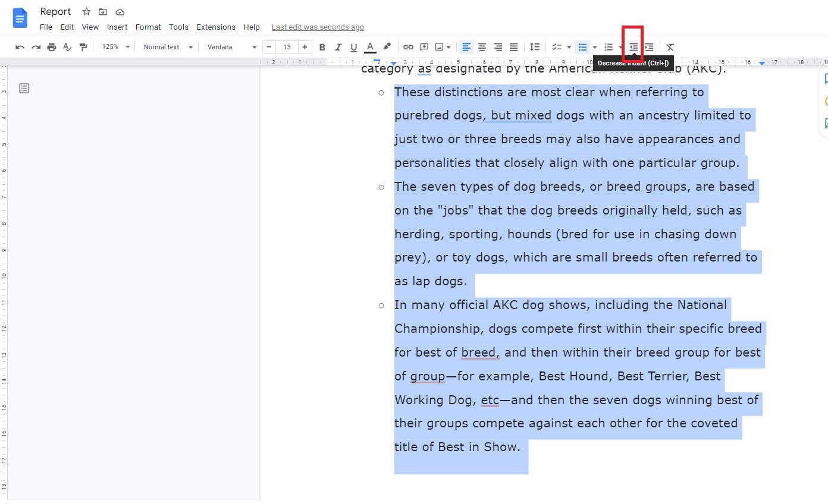Open the highlight color picker

click(387, 47)
